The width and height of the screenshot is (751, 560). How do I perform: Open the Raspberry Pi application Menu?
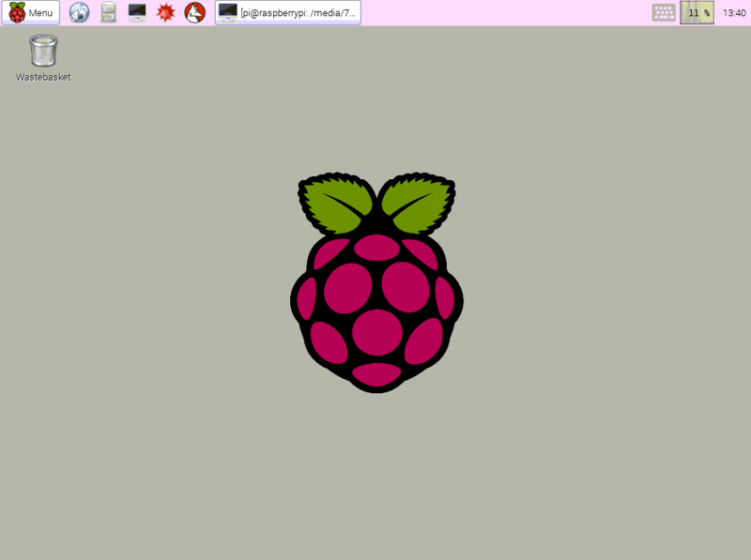click(x=34, y=12)
